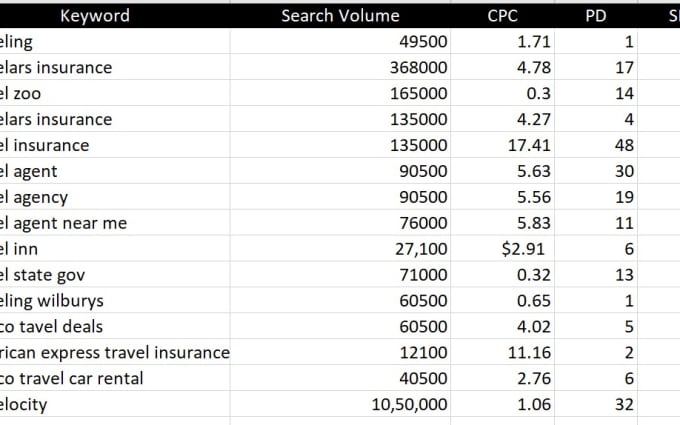Click the CPC cell 11.16

pyautogui.click(x=503, y=352)
